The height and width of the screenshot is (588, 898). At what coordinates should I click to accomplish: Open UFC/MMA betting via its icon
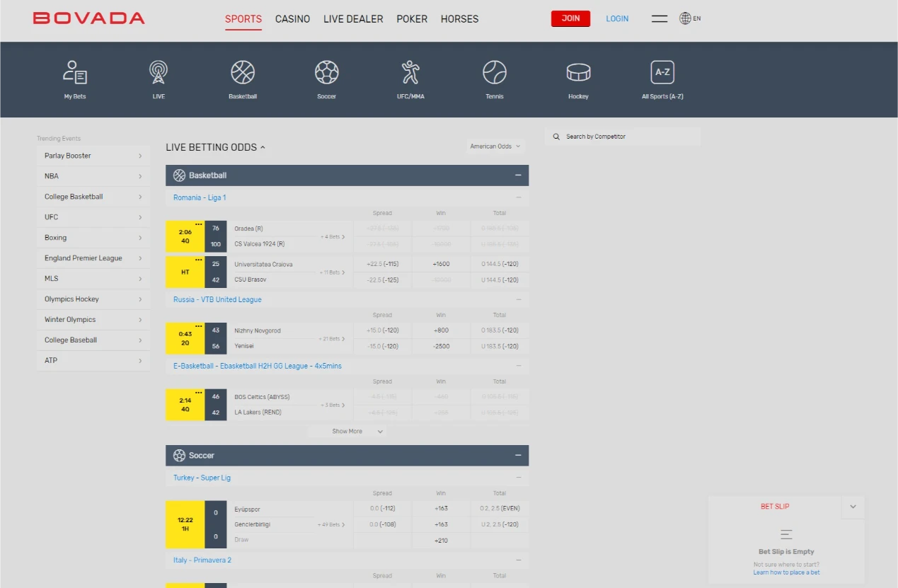pos(410,78)
